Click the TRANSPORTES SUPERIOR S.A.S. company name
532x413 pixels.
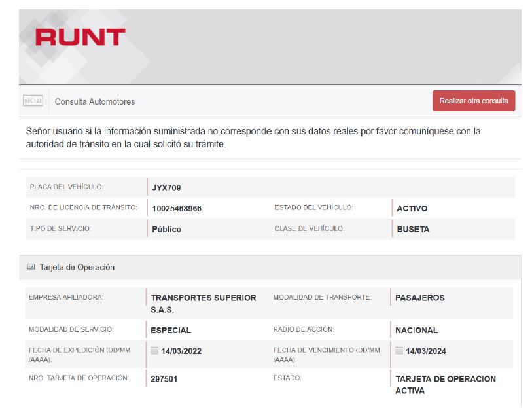point(203,304)
